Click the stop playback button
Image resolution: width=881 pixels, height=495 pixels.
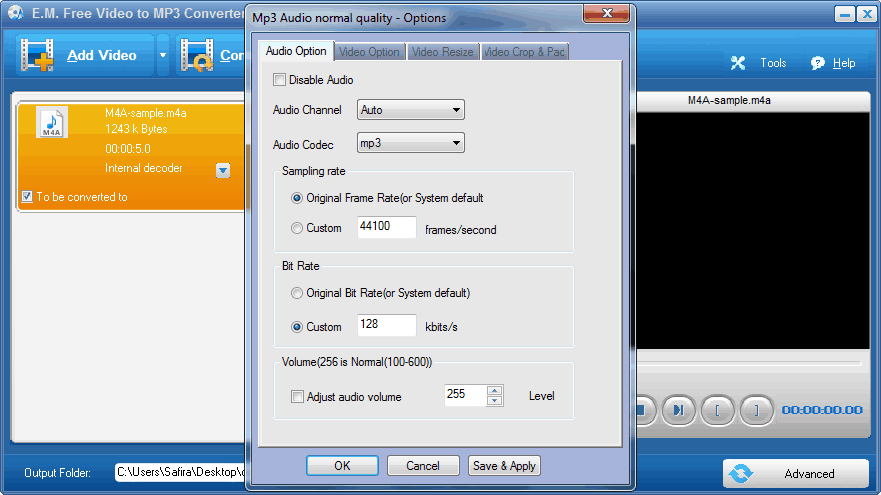[645, 410]
